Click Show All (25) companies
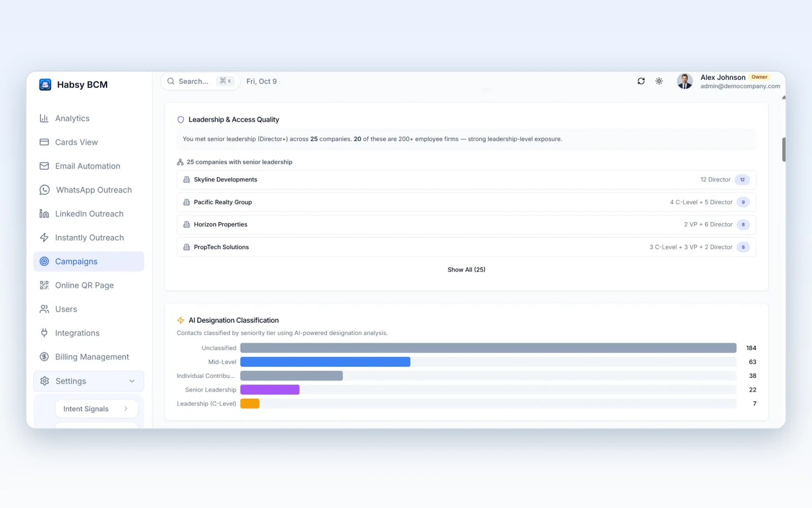Screen dimensions: 812x508 tap(466, 270)
